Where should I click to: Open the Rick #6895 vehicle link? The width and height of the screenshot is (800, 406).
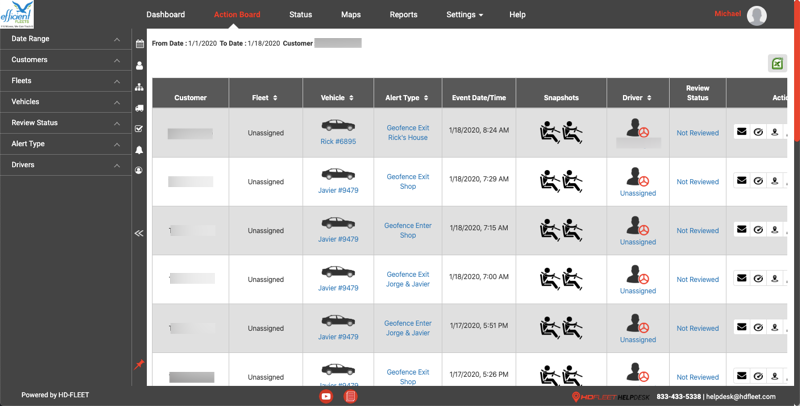point(338,141)
